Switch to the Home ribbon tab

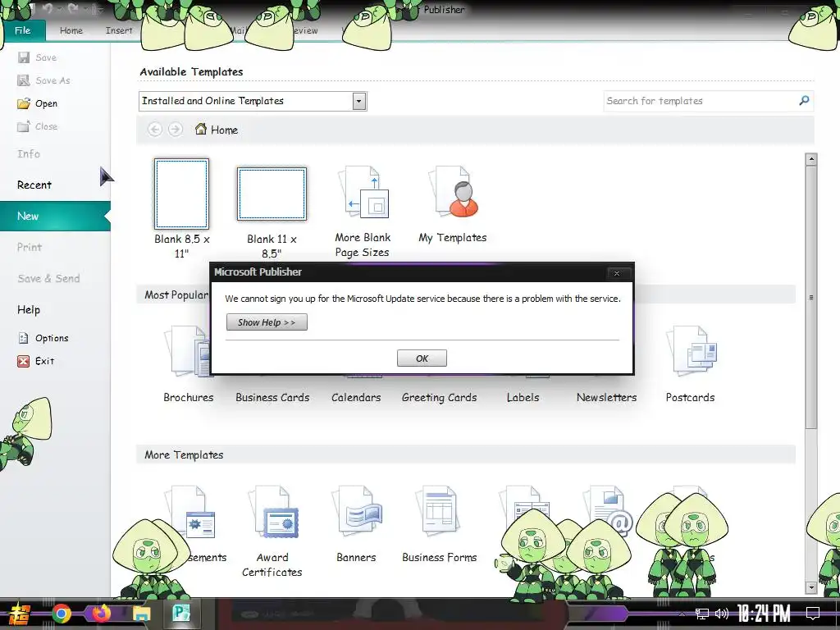(x=71, y=30)
